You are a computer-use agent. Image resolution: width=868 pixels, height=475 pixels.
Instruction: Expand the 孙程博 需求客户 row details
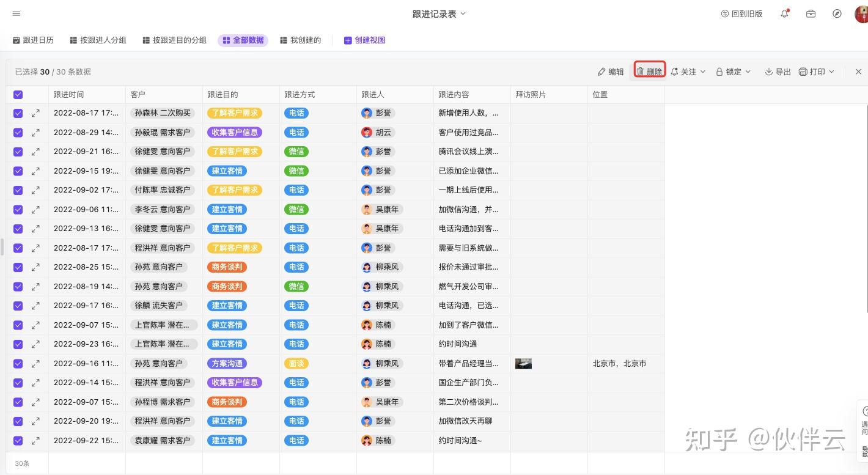(35, 402)
